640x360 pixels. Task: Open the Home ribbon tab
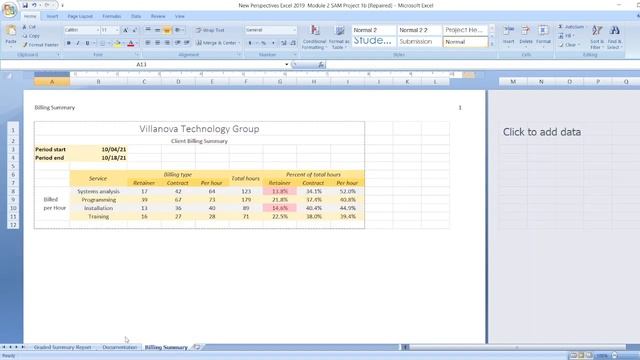[30, 16]
